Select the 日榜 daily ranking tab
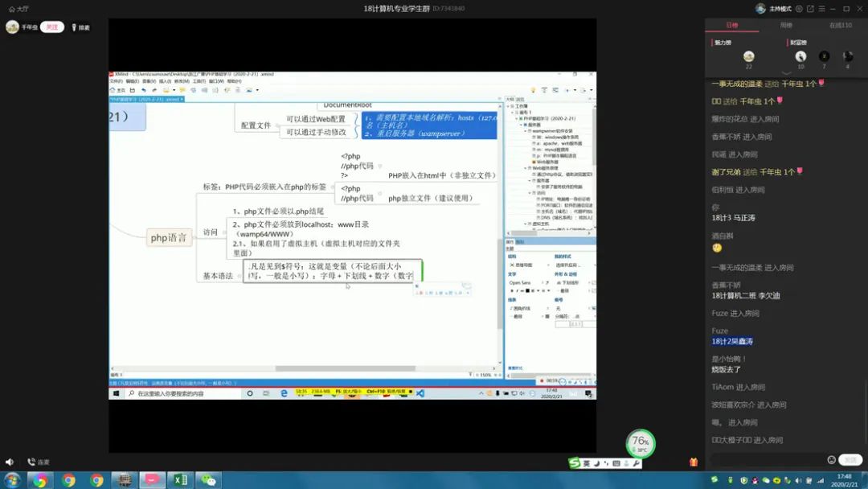The image size is (868, 489). pos(731,26)
